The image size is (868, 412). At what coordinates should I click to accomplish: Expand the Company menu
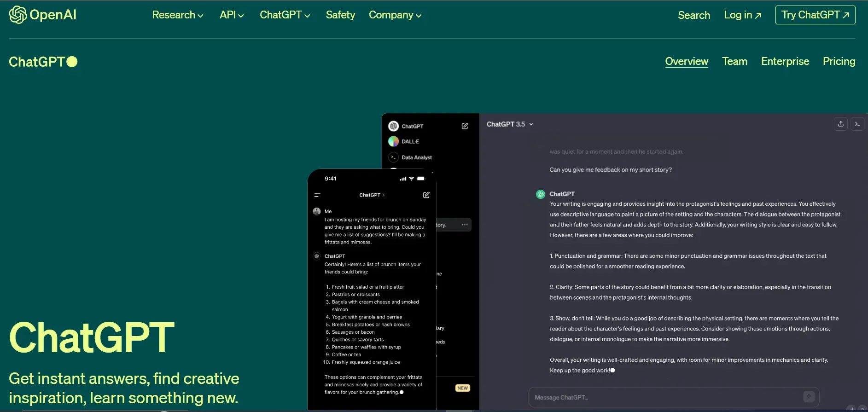(395, 15)
